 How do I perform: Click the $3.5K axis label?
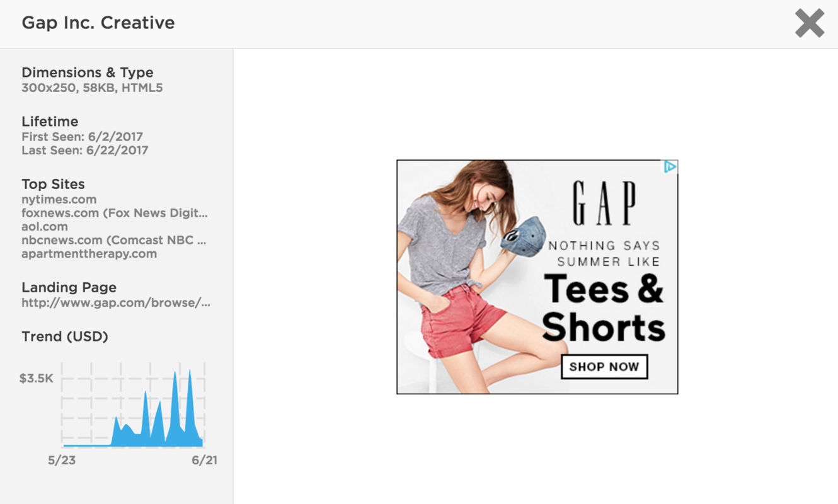pos(35,378)
